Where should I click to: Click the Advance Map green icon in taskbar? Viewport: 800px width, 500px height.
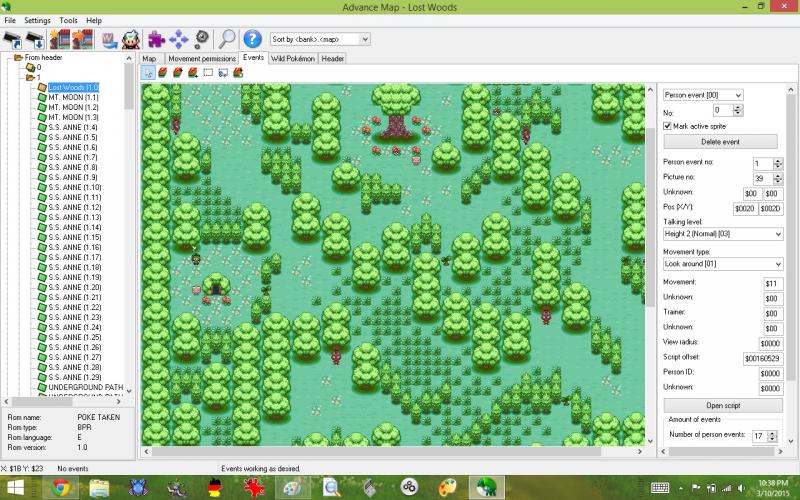[x=486, y=488]
